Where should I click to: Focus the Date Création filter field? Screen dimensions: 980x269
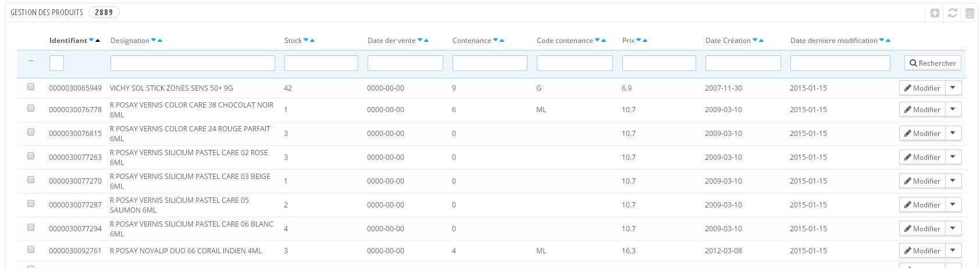click(743, 63)
